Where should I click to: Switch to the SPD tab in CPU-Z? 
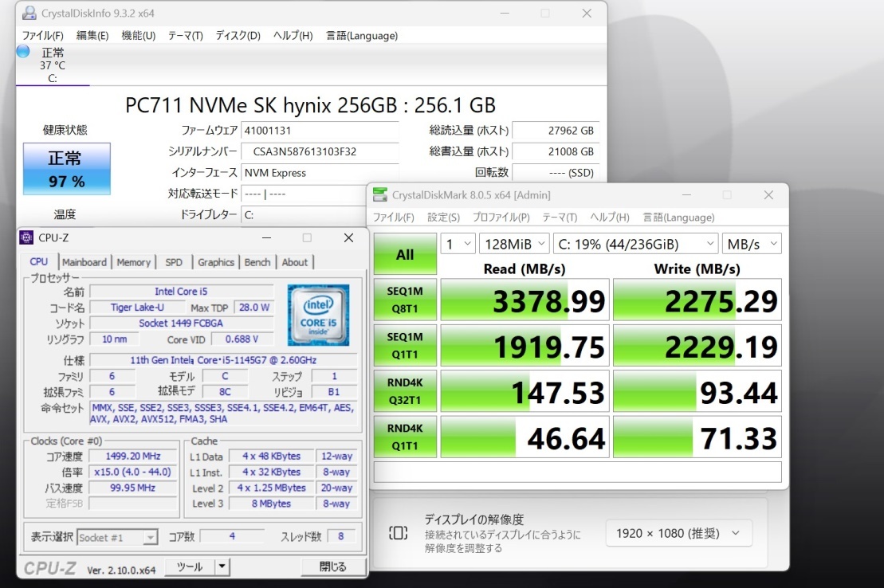pos(174,262)
